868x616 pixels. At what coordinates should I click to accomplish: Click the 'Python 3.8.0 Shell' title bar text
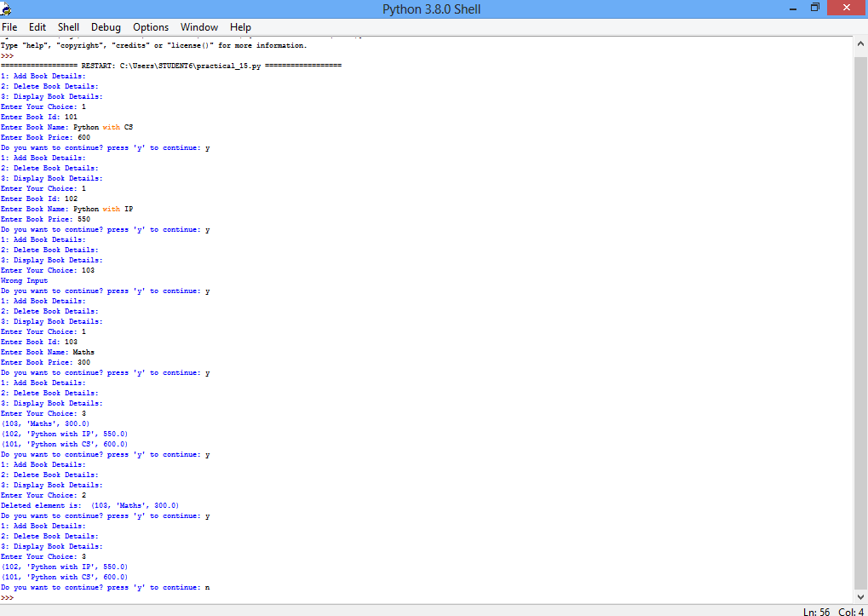coord(434,8)
